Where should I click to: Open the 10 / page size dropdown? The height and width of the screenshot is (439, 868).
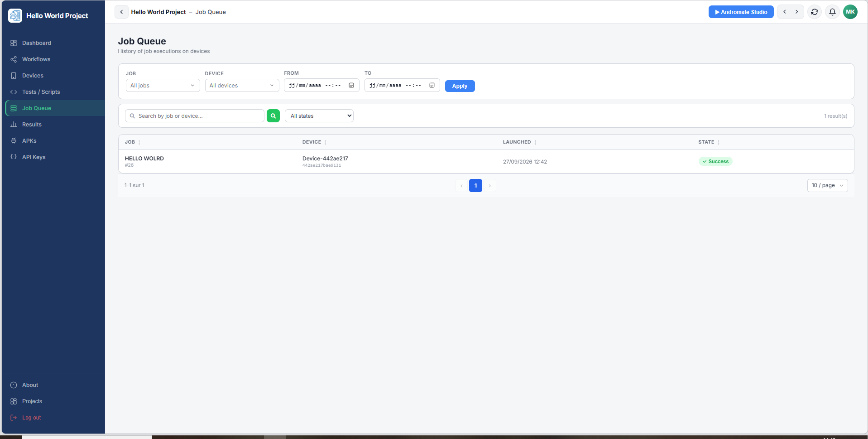tap(827, 186)
